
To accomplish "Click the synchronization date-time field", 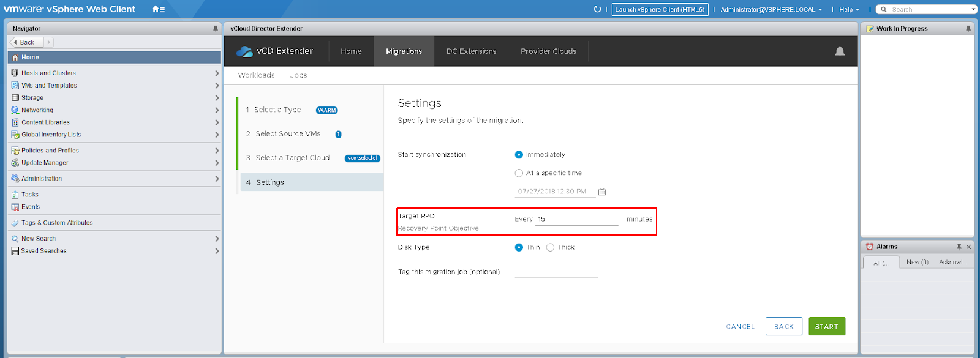I will pyautogui.click(x=555, y=192).
